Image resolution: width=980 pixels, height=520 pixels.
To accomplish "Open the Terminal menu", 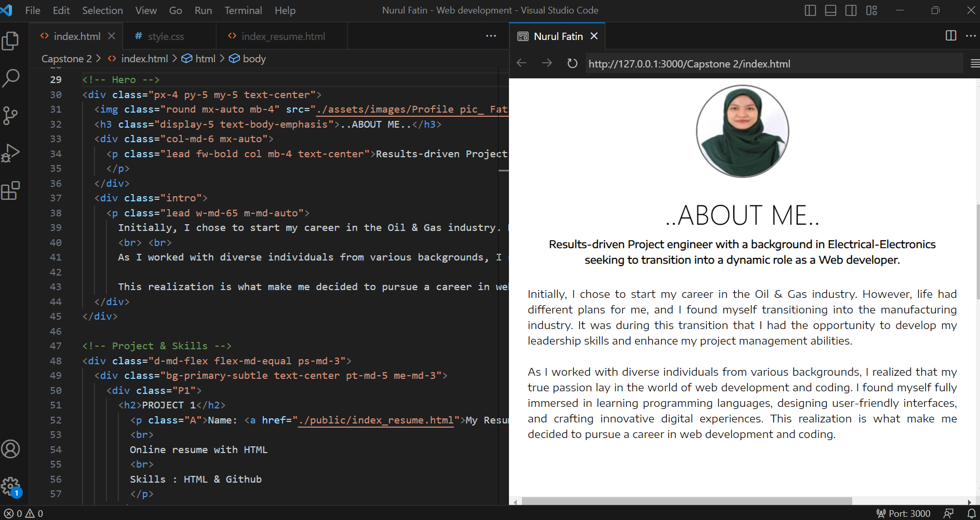I will point(243,10).
